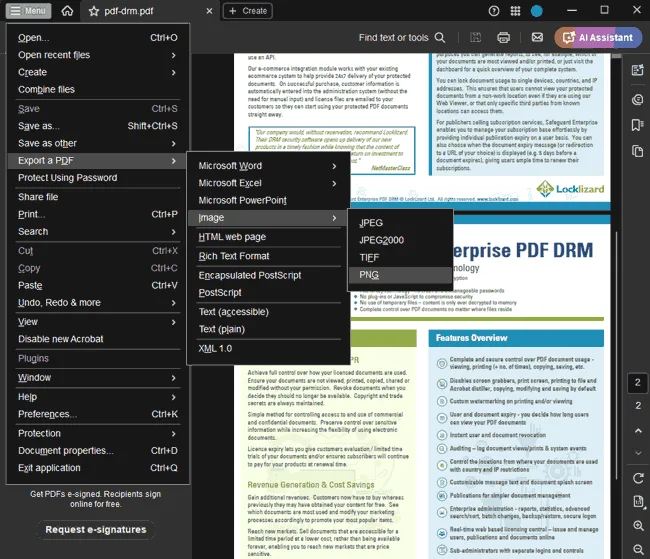The width and height of the screenshot is (650, 559).
Task: Open the Help question mark icon
Action: pos(494,11)
